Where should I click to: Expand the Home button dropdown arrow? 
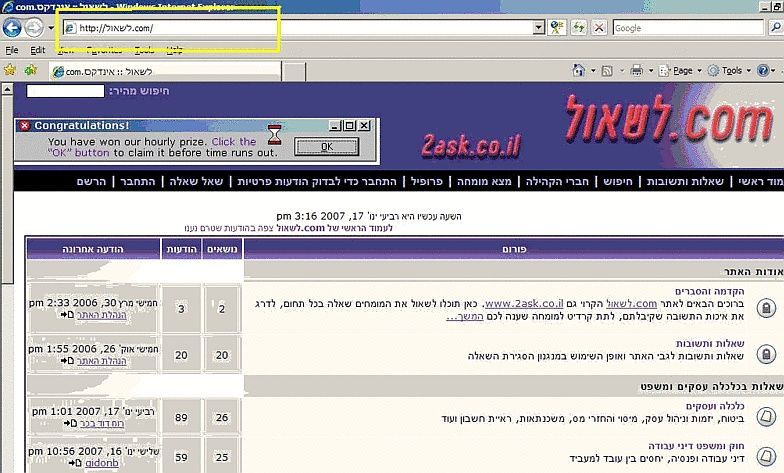[x=593, y=70]
